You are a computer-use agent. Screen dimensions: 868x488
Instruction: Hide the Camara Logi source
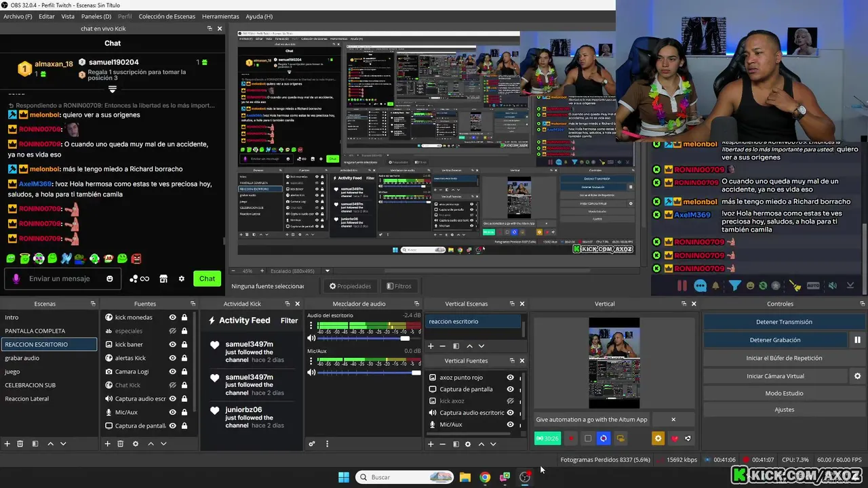click(x=172, y=371)
